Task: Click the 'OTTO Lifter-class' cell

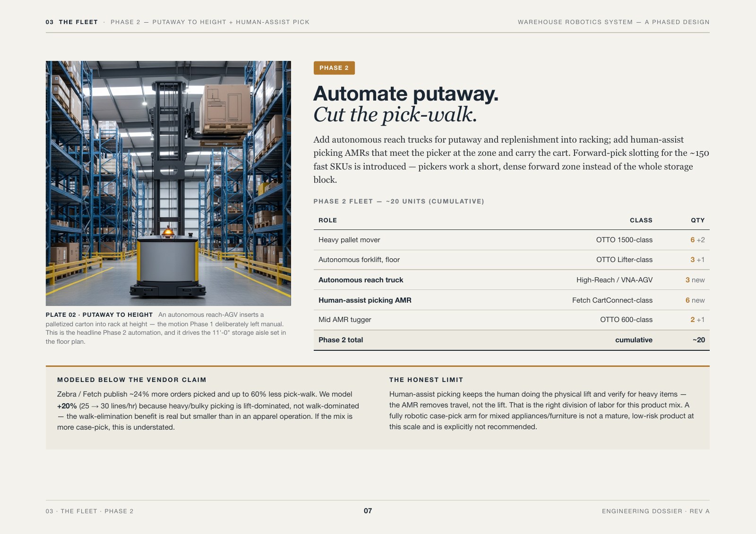Action: [x=624, y=260]
